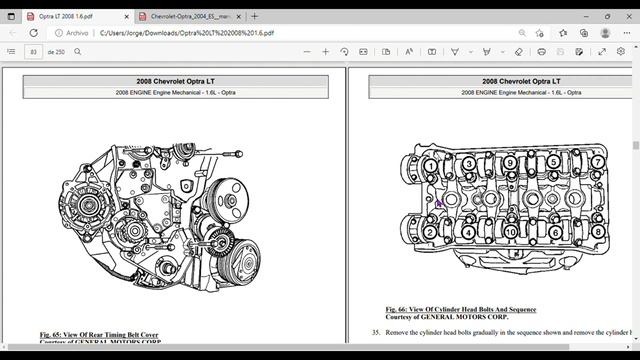Viewport: 640px width, 360px height.
Task: Click the vertical scrollbar thumb
Action: (636, 145)
